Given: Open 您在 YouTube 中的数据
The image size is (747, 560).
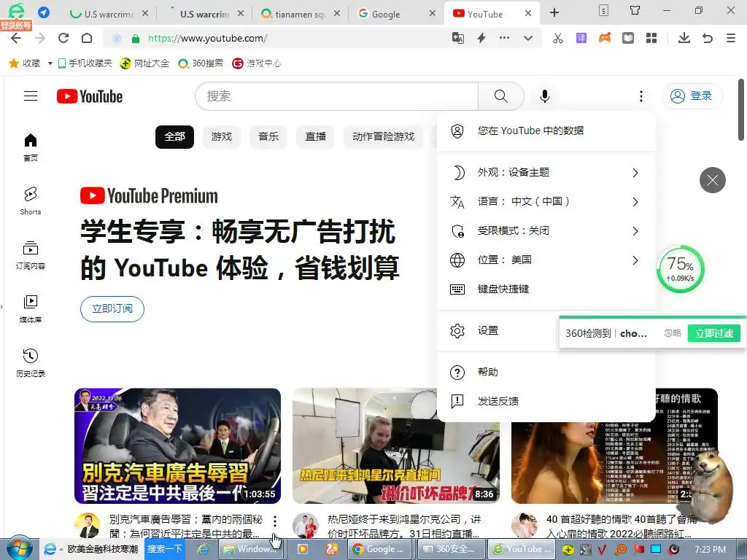Looking at the screenshot, I should [x=546, y=131].
